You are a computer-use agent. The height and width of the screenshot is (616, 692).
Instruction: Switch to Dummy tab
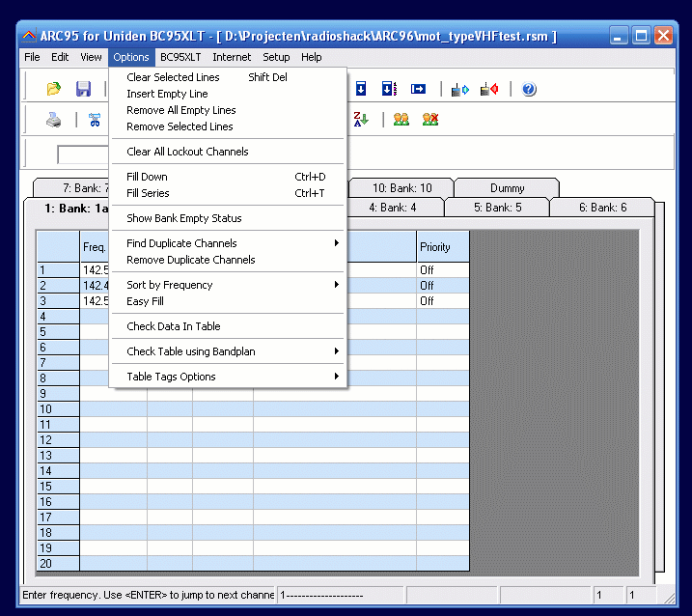[507, 188]
